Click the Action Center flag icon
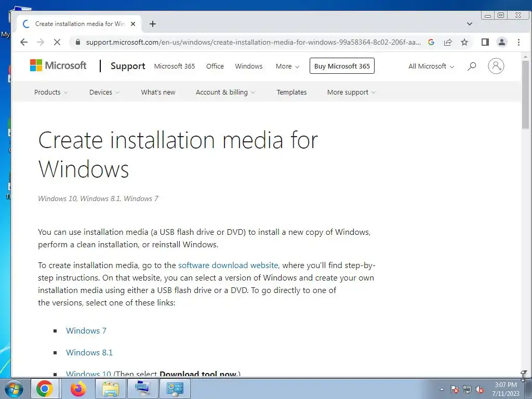The image size is (532, 399). [x=454, y=389]
